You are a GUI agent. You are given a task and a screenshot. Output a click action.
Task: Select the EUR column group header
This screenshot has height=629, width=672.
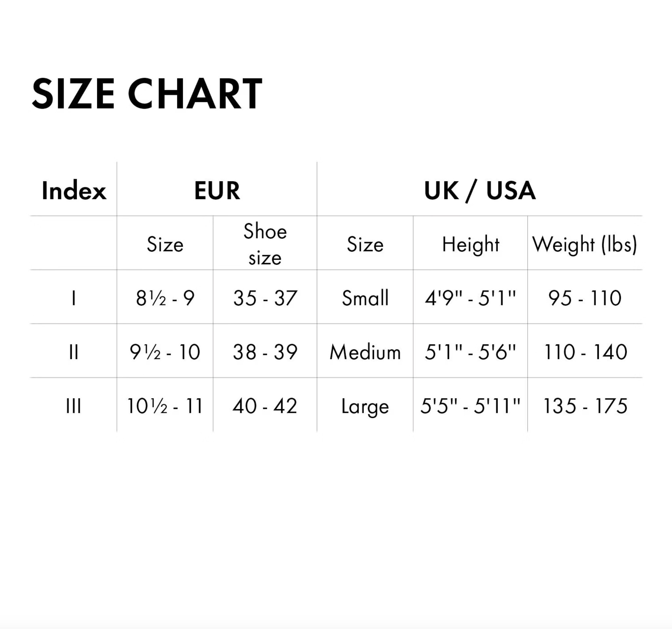click(217, 191)
